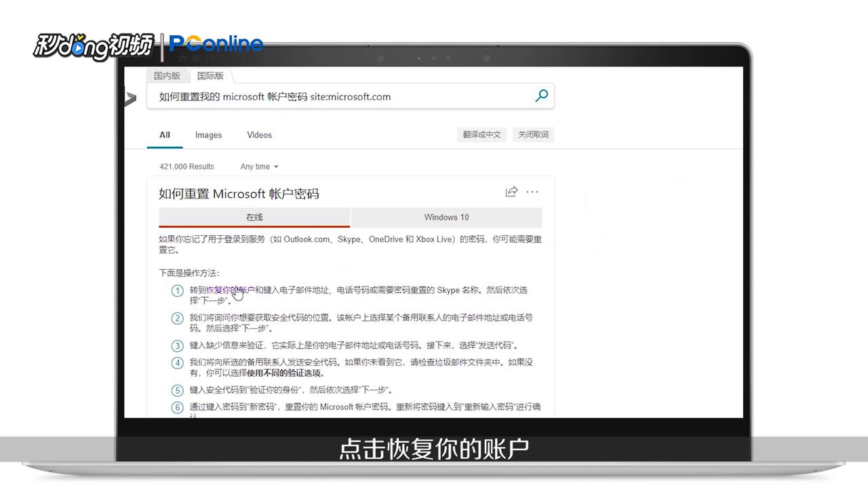Image resolution: width=868 pixels, height=488 pixels.
Task: Click the Bing logo beside the search box
Action: [x=130, y=99]
